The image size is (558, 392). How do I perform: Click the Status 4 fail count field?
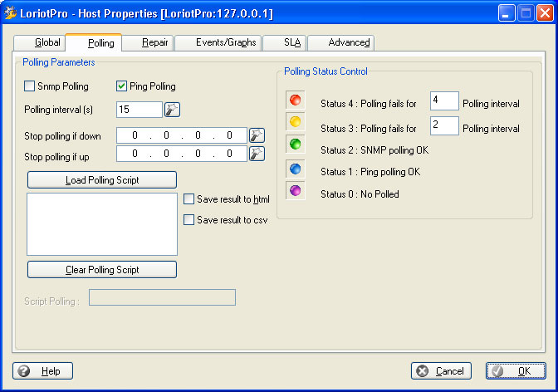click(x=444, y=101)
